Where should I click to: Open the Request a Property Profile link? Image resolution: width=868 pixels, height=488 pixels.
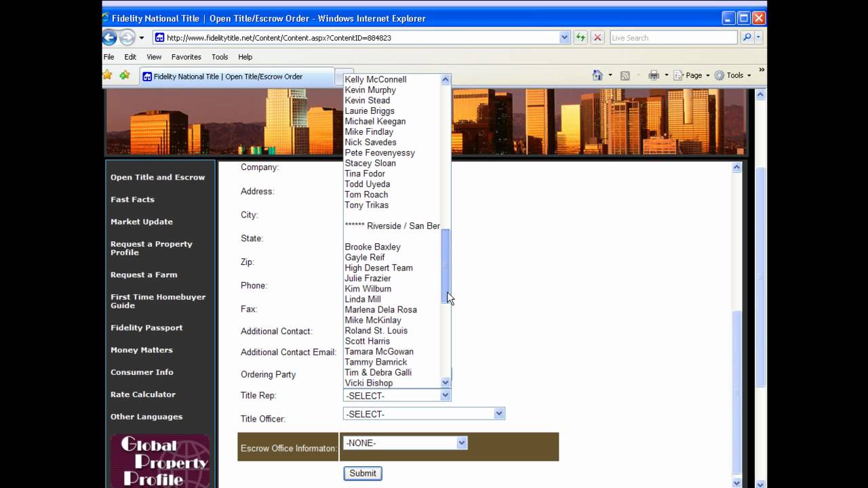pos(151,248)
